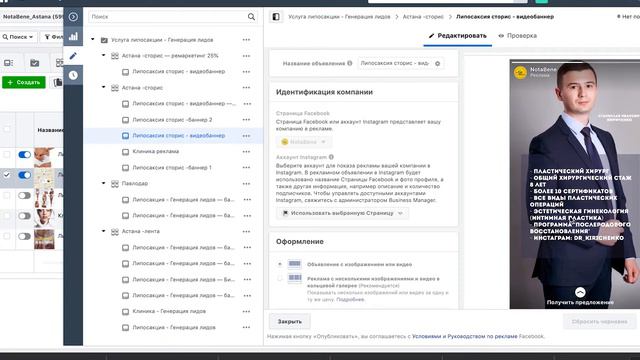Open Условиями и Руководством по рекламе link

pyautogui.click(x=464, y=336)
